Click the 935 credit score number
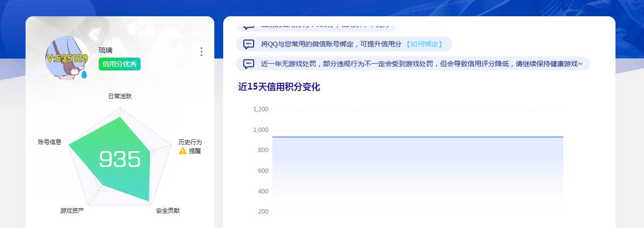 [x=120, y=160]
